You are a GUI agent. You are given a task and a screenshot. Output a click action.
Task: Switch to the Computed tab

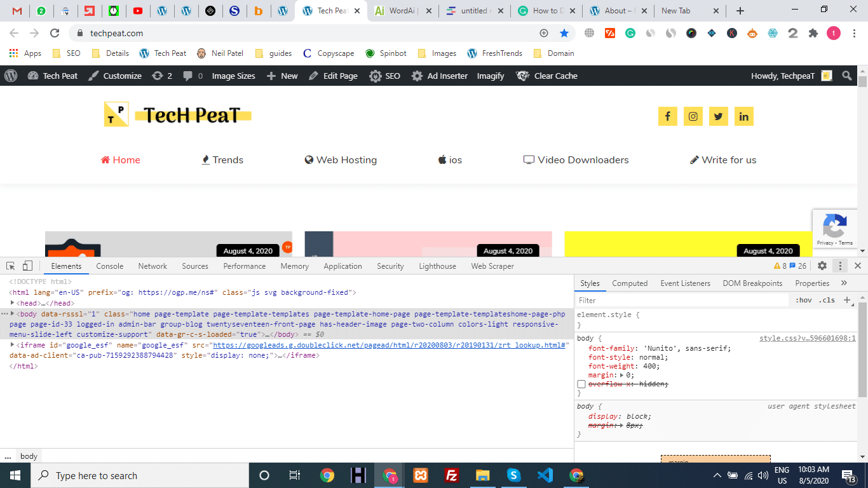[x=630, y=283]
